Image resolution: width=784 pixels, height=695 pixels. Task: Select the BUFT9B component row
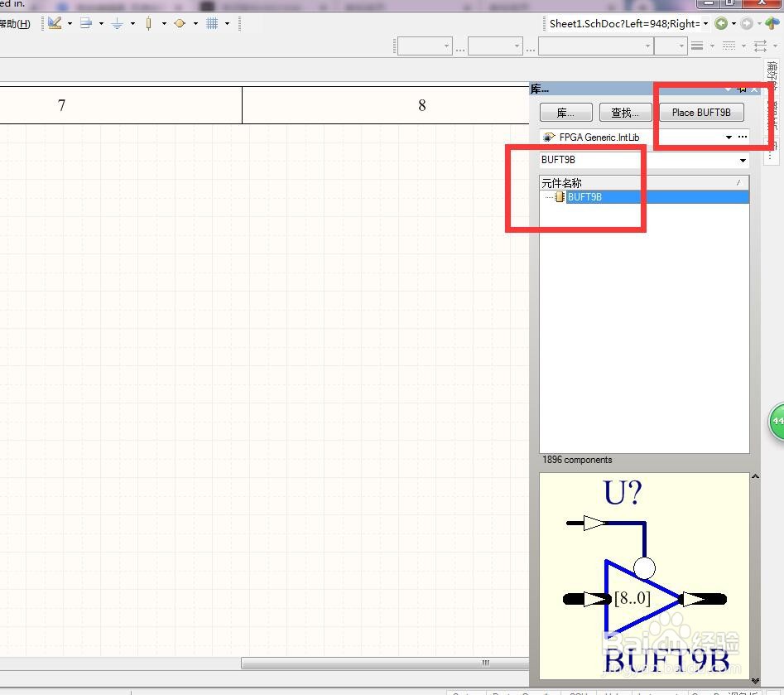(x=644, y=196)
